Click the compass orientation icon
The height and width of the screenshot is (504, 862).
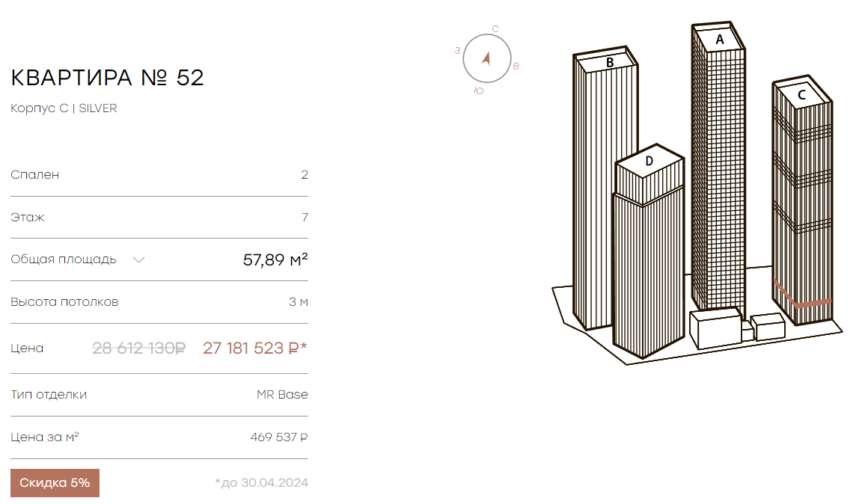pos(488,59)
